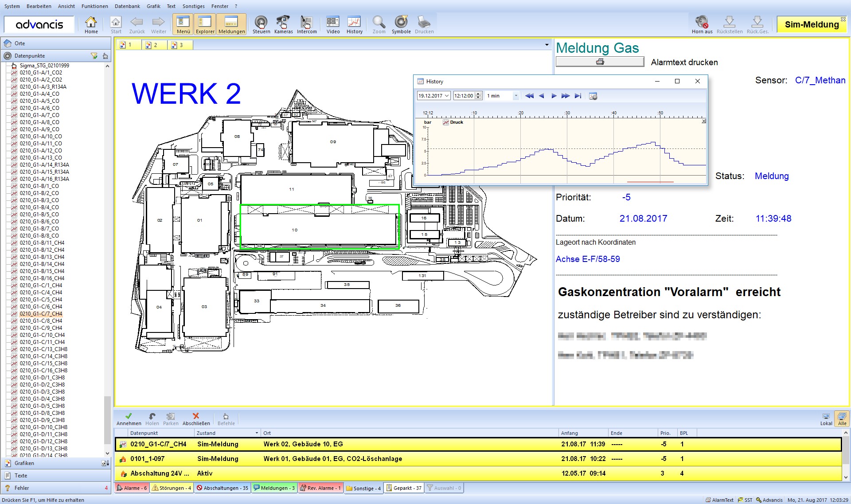The height and width of the screenshot is (504, 851).
Task: Open the History date dropdown 19.12.2017
Action: pos(447,96)
